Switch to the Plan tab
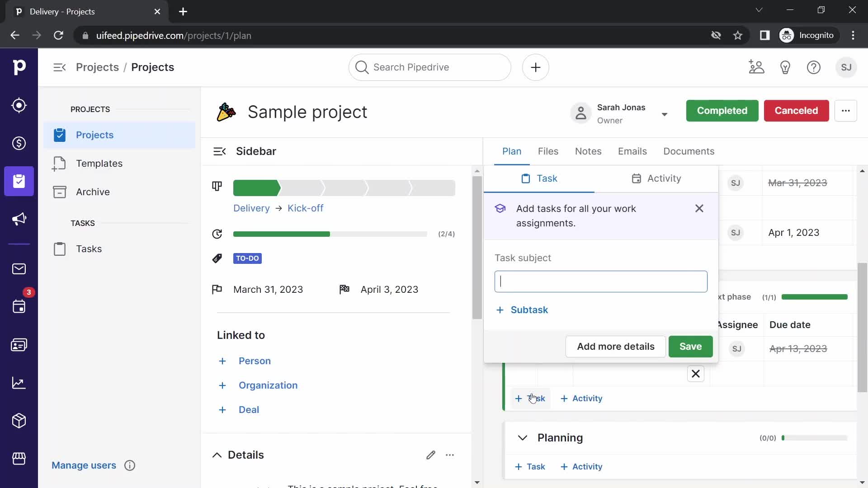Image resolution: width=868 pixels, height=488 pixels. 512,151
